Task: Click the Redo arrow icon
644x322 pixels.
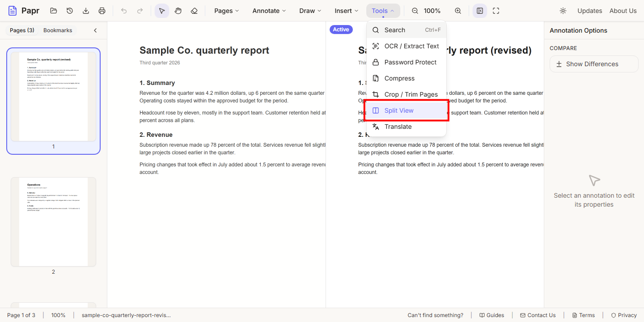Action: [140, 11]
